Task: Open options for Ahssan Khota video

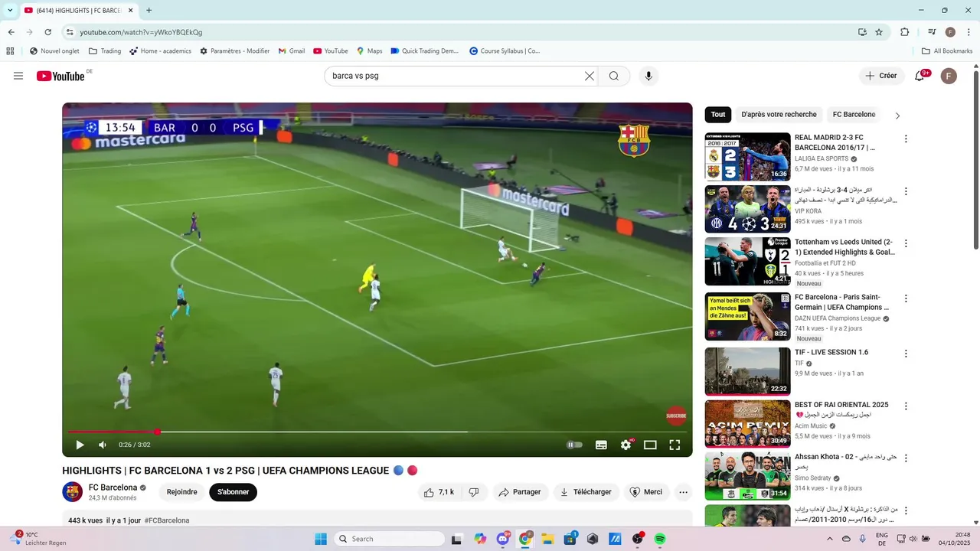Action: click(906, 458)
